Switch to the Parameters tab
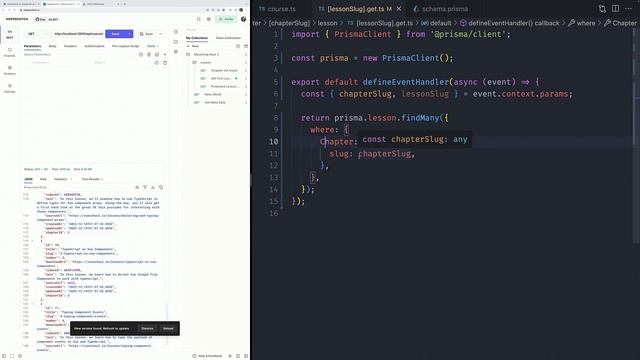This screenshot has width=640, height=360. click(32, 46)
